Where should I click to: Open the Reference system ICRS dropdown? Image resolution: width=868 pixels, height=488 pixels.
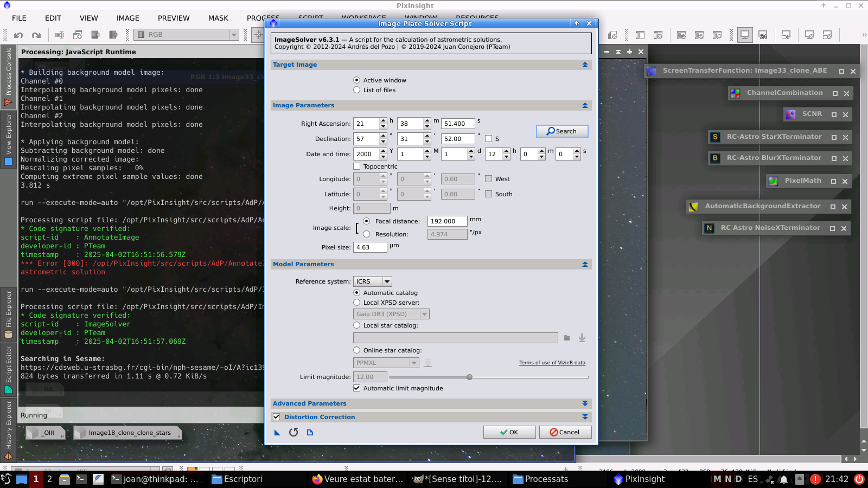click(x=372, y=281)
